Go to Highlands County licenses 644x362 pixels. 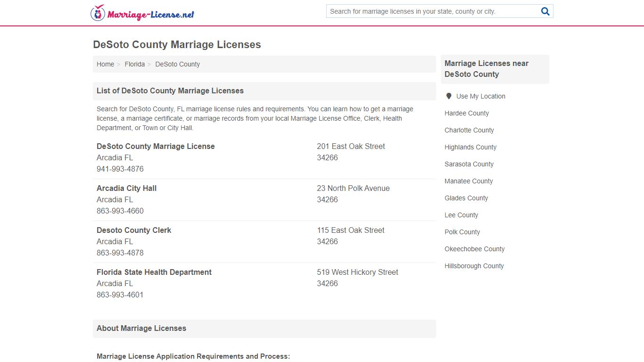click(x=471, y=147)
